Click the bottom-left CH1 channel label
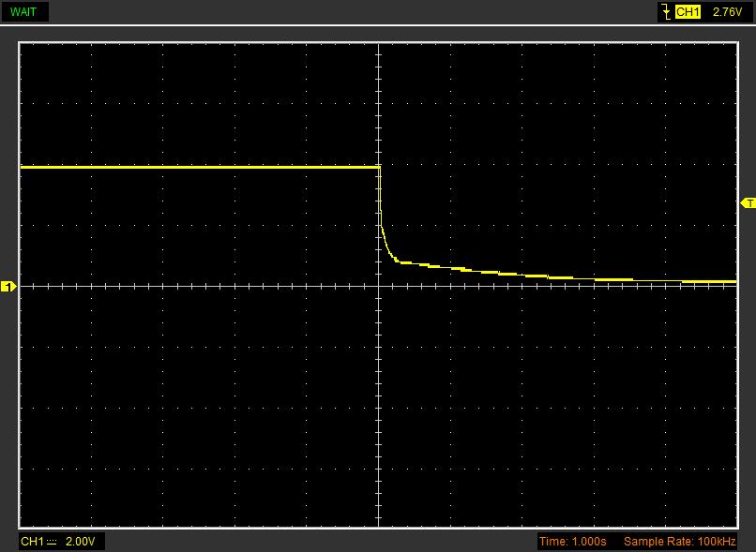The height and width of the screenshot is (552, 756). pos(33,542)
